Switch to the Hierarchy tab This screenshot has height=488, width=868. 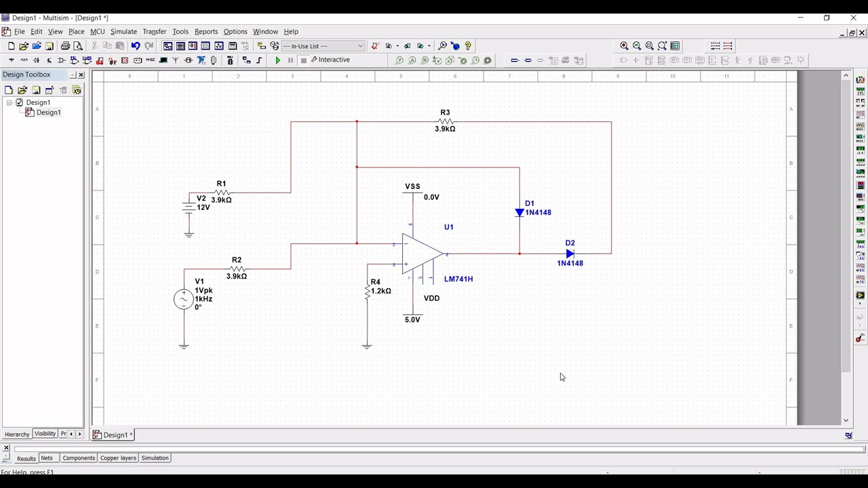(x=17, y=434)
